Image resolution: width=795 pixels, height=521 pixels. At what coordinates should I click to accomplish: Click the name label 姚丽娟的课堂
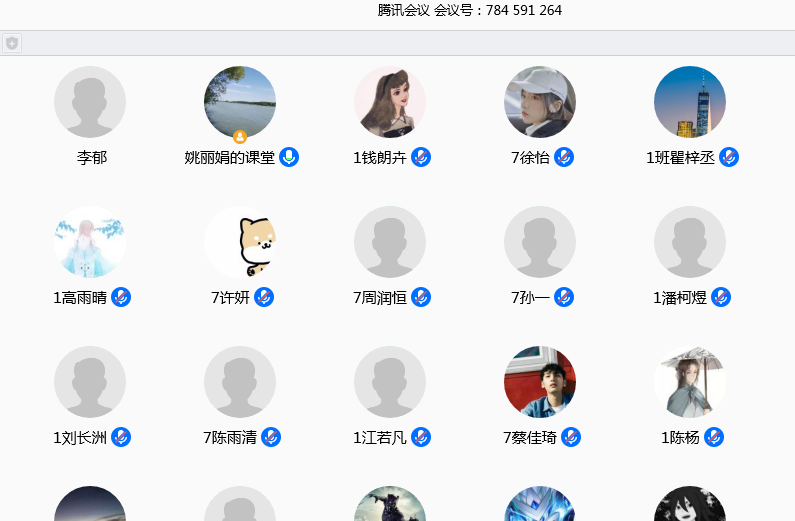point(230,158)
